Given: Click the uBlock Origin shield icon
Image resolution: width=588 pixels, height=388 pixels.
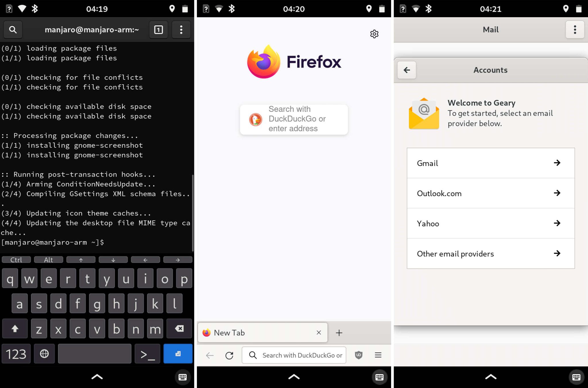Looking at the screenshot, I should (359, 355).
